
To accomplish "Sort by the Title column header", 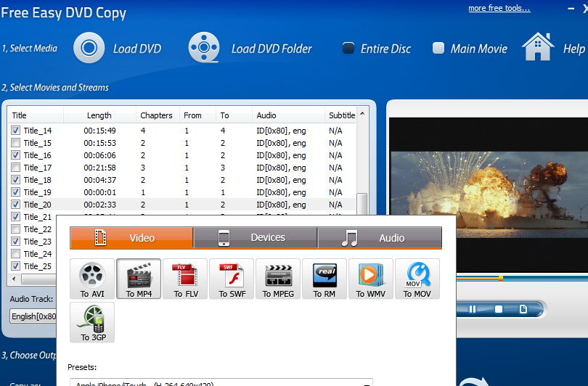I will (x=36, y=115).
